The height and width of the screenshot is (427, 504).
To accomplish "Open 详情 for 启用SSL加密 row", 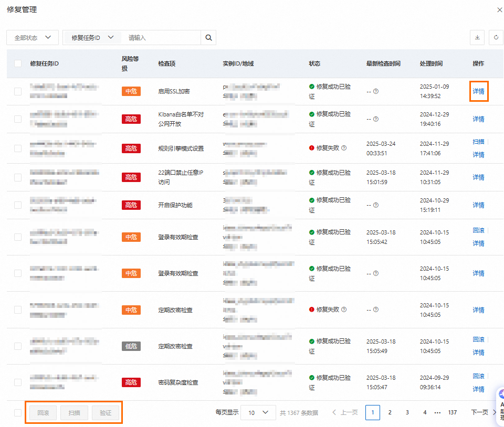I will click(478, 91).
